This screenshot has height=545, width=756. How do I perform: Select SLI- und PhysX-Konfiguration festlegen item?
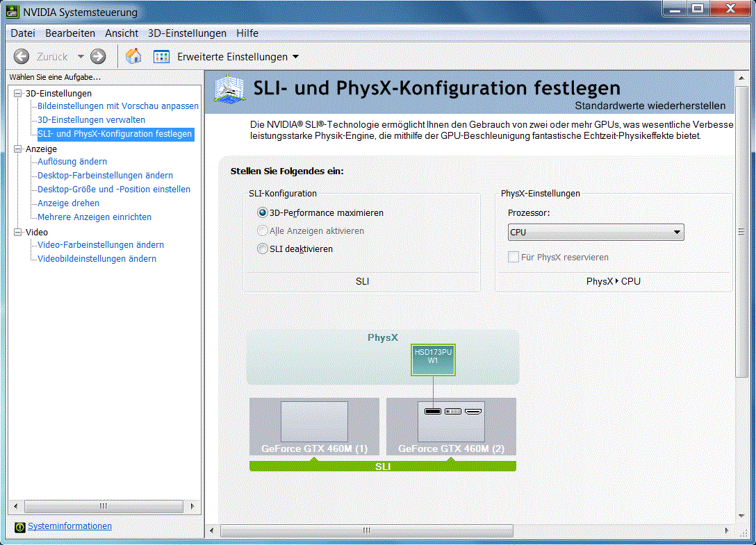click(x=115, y=134)
